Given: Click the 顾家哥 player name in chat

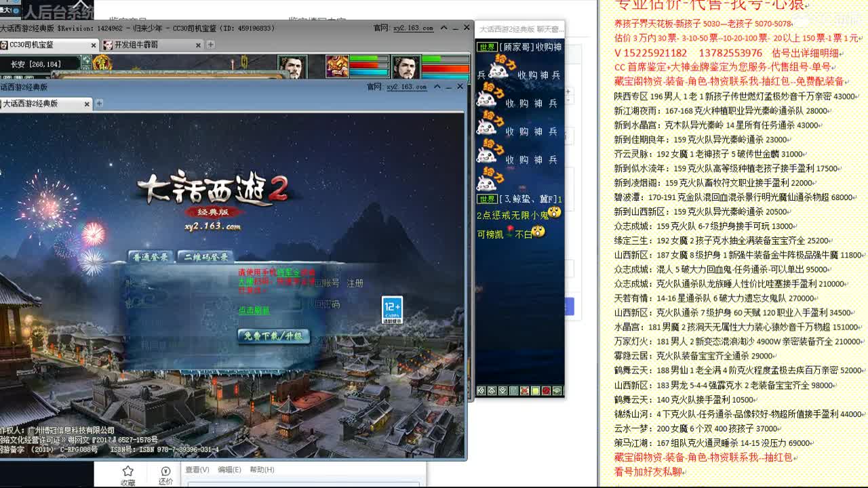Looking at the screenshot, I should pyautogui.click(x=517, y=47).
